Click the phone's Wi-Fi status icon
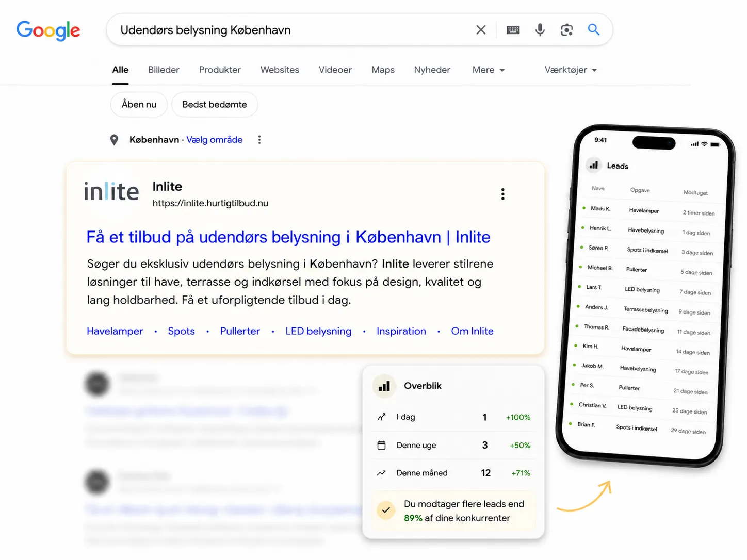 tap(704, 144)
